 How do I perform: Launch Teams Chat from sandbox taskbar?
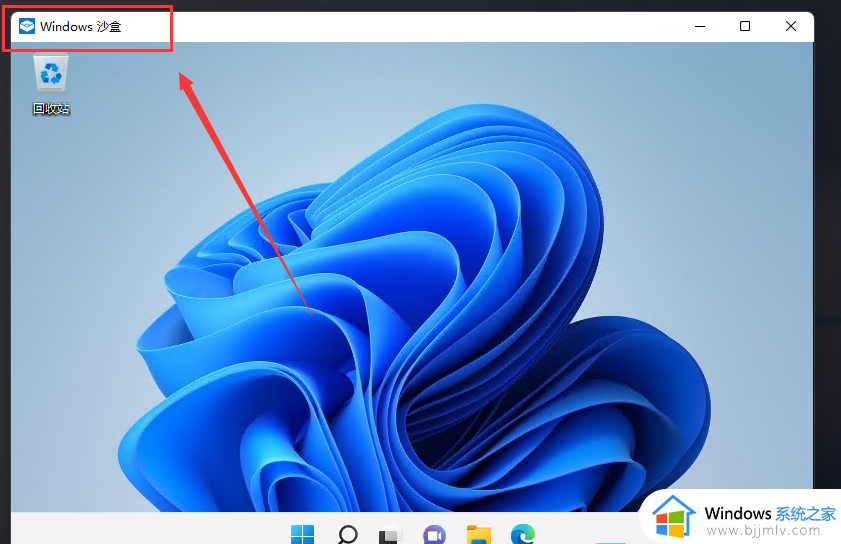click(434, 534)
